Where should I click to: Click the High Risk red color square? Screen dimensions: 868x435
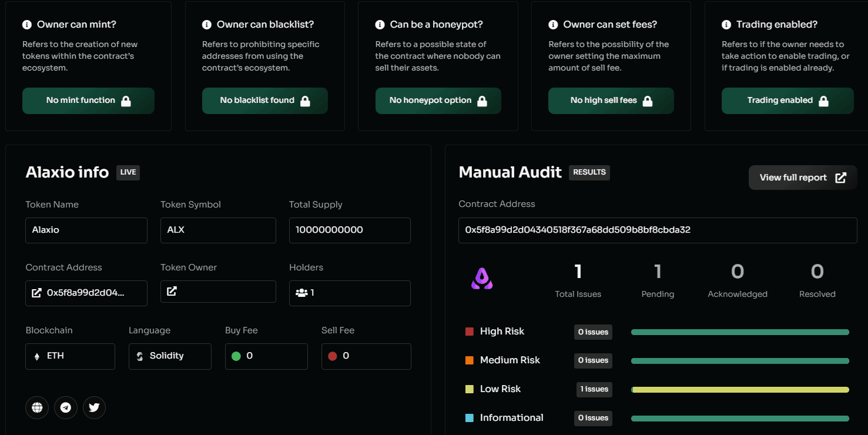[x=470, y=332]
